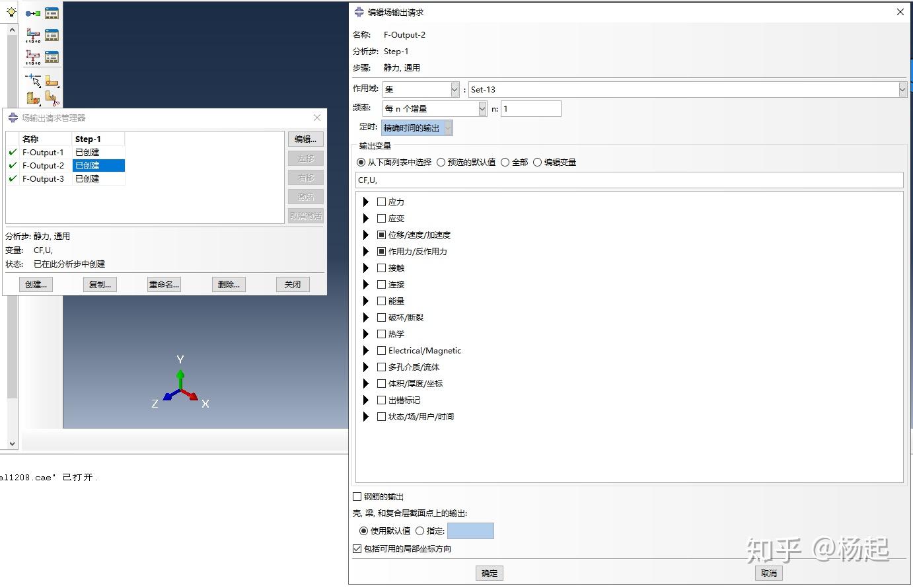Select F-Output-2's highlighted 已创建 cell
The height and width of the screenshot is (588, 913).
pyautogui.click(x=98, y=165)
